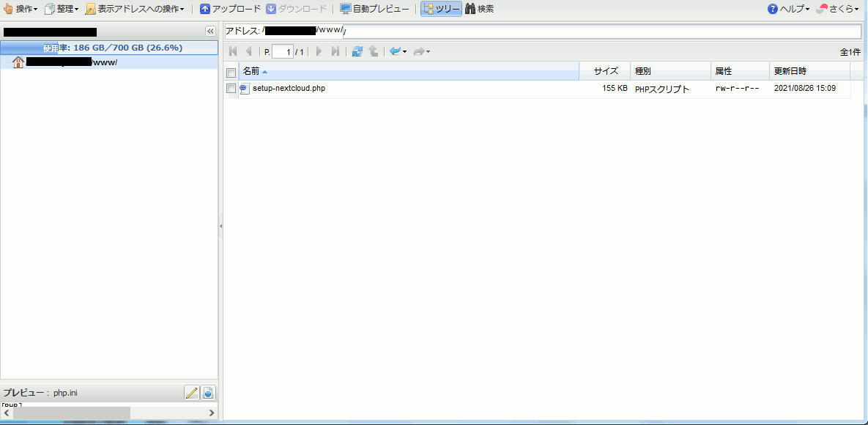Open previewed php.ini in browser icon
The height and width of the screenshot is (425, 868).
pos(209,393)
